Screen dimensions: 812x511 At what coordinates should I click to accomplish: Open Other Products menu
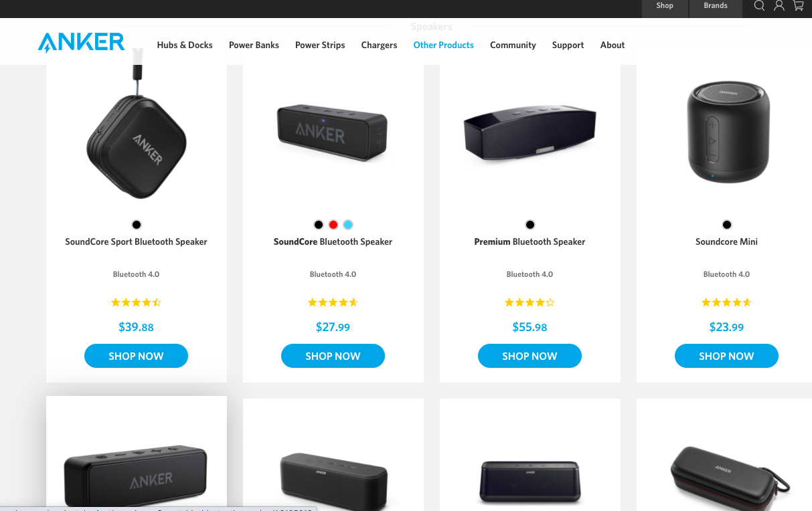[x=443, y=45]
